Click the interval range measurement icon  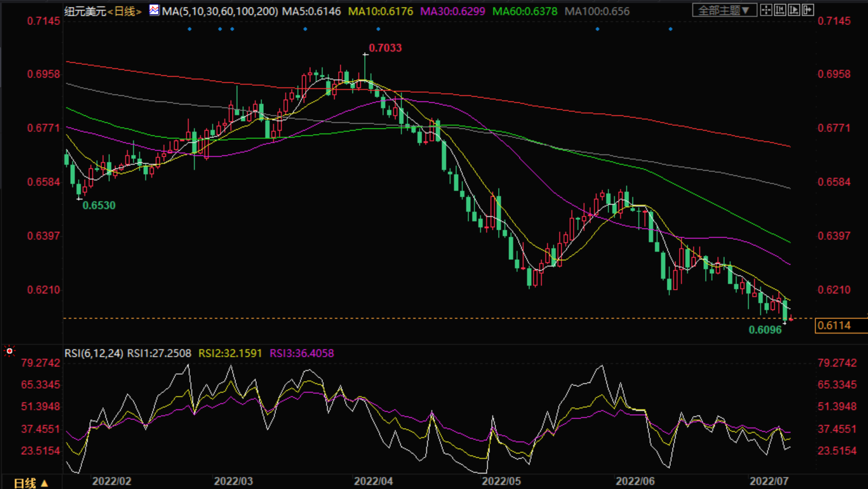[780, 10]
